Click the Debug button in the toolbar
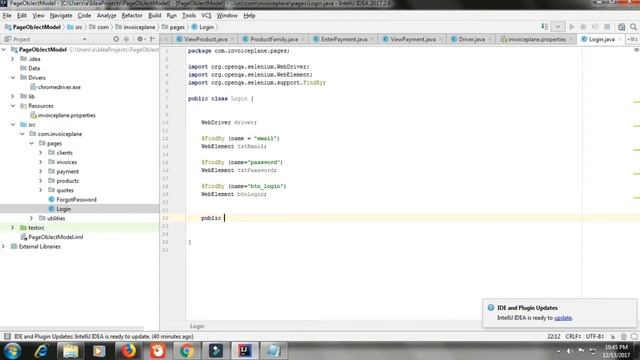 click(583, 27)
